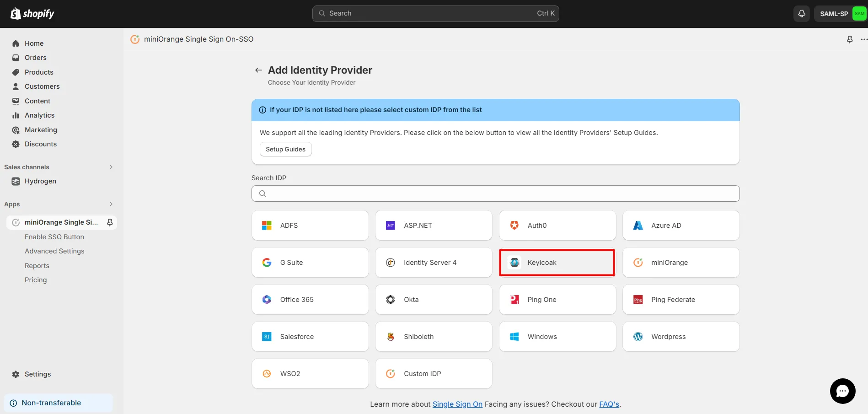Click the Azure AD logo icon
868x414 pixels.
638,226
